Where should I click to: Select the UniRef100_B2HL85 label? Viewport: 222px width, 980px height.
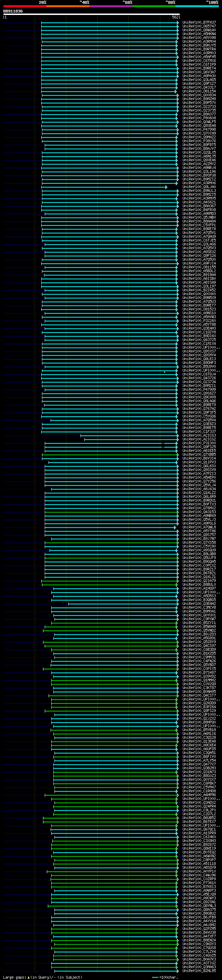click(x=199, y=971)
